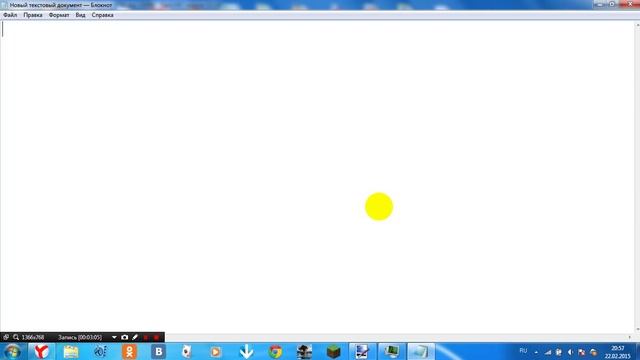Switch to the Notepad taskbar button

421,351
